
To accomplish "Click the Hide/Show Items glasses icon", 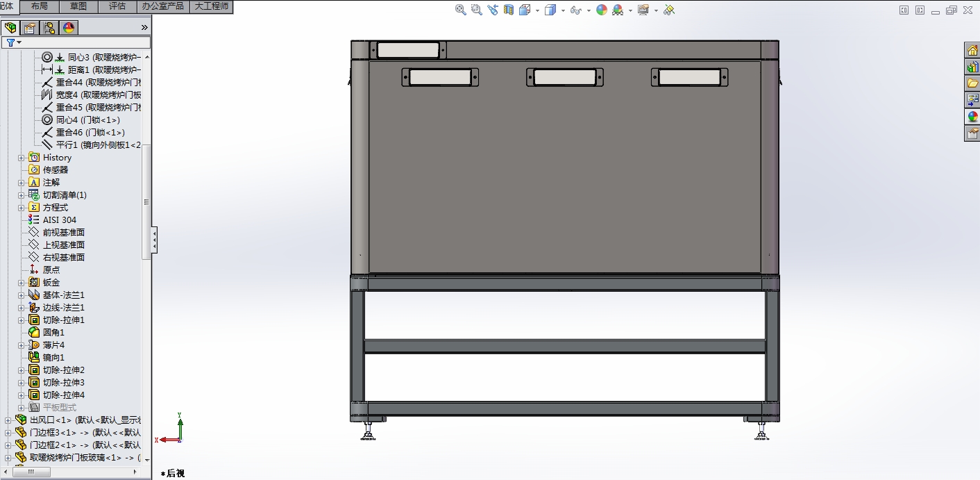I will coord(576,10).
